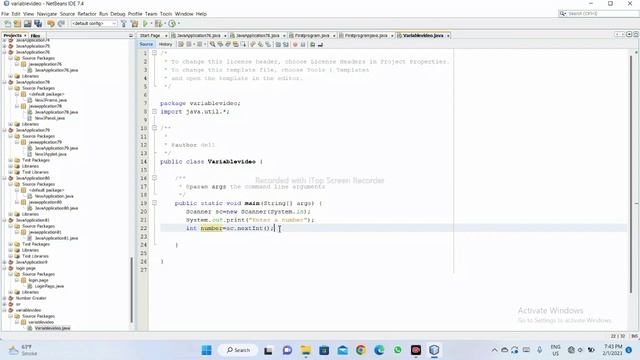Select the Source view button

[146, 44]
